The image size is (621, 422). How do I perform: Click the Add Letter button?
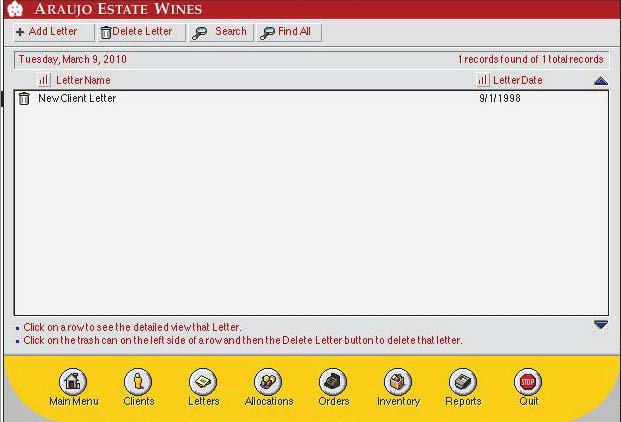tap(54, 32)
